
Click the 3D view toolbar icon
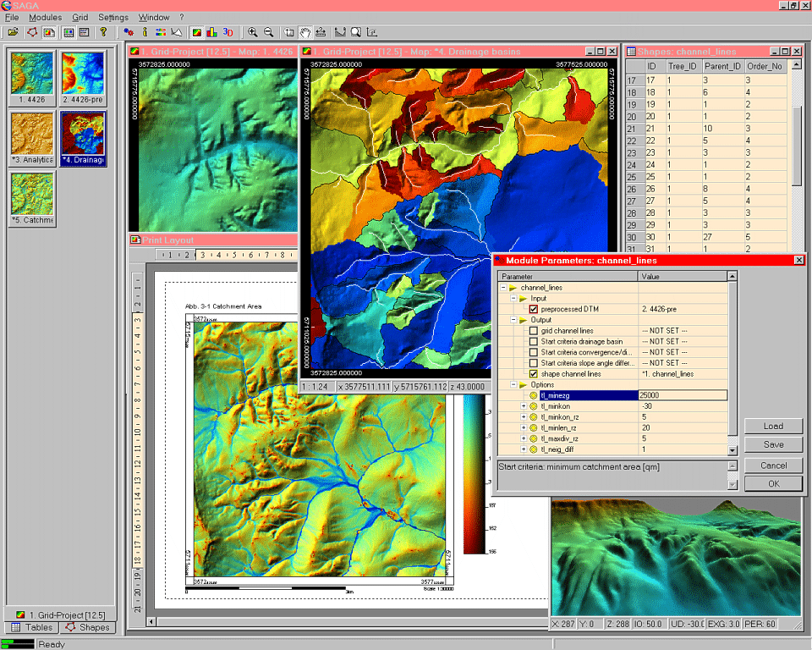click(x=228, y=32)
